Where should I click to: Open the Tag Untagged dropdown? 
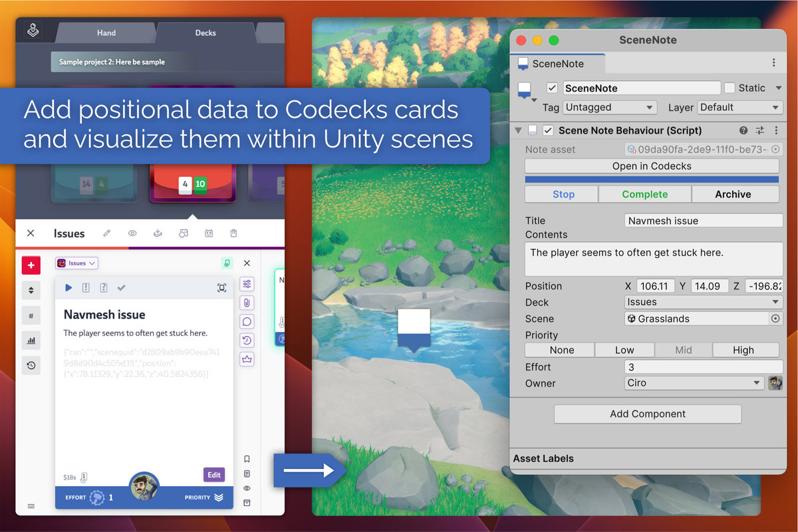pyautogui.click(x=610, y=107)
